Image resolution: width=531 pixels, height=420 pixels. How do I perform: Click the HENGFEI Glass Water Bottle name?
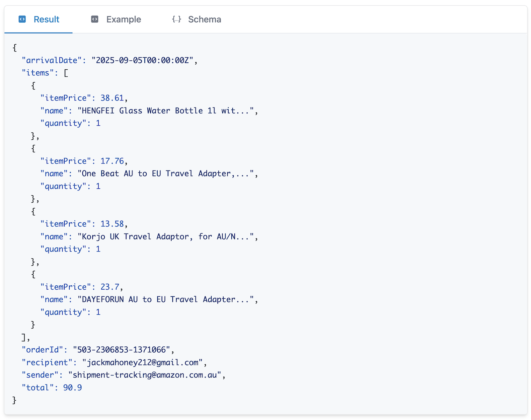tap(166, 111)
